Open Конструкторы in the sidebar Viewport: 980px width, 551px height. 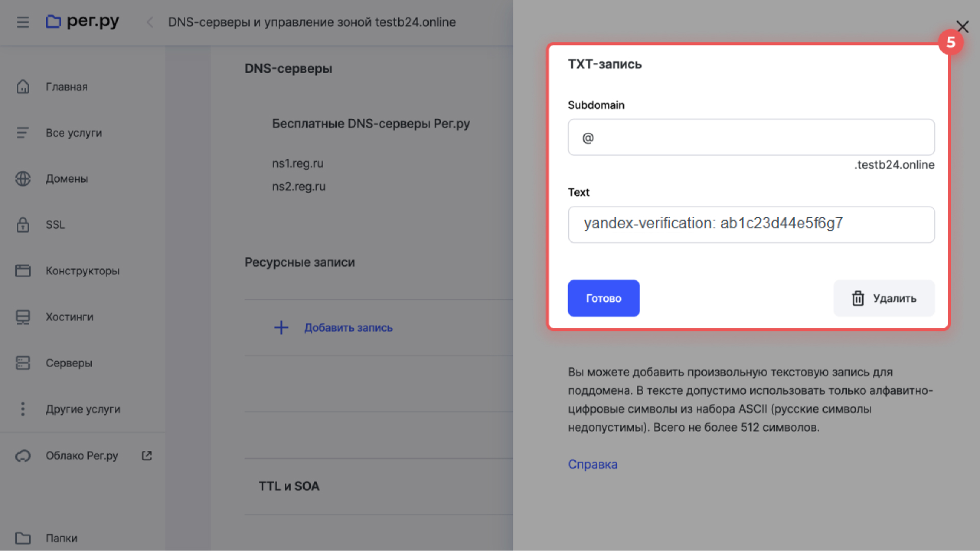(x=82, y=271)
